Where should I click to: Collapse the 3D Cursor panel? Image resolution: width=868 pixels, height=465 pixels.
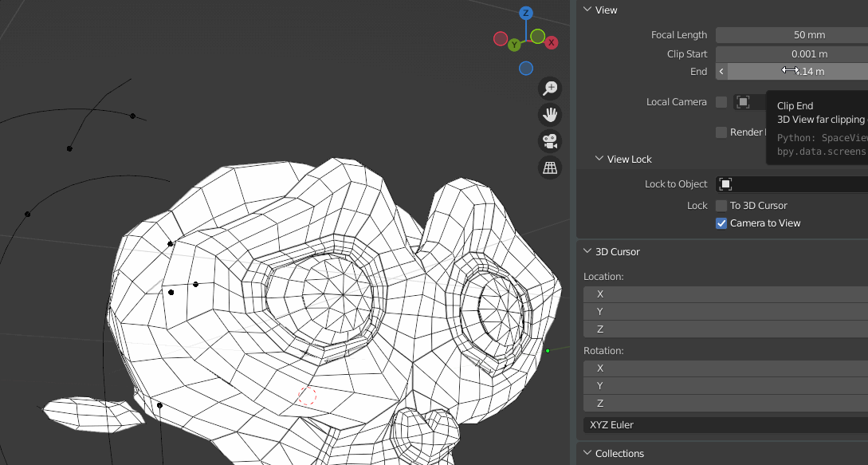coord(587,251)
